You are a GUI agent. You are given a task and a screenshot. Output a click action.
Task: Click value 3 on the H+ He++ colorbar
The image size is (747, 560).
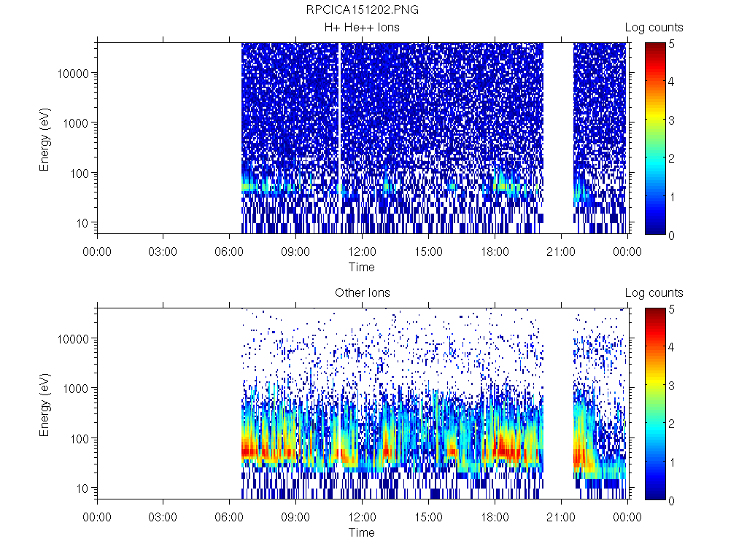click(x=671, y=120)
